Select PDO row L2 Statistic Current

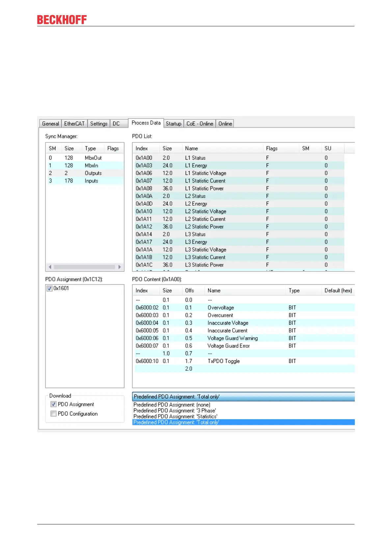coord(239,219)
